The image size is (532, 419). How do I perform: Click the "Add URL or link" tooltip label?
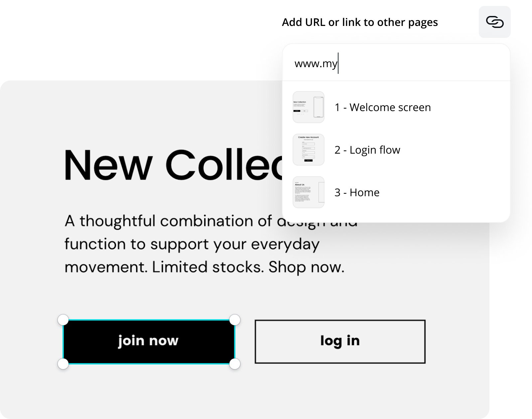point(360,22)
